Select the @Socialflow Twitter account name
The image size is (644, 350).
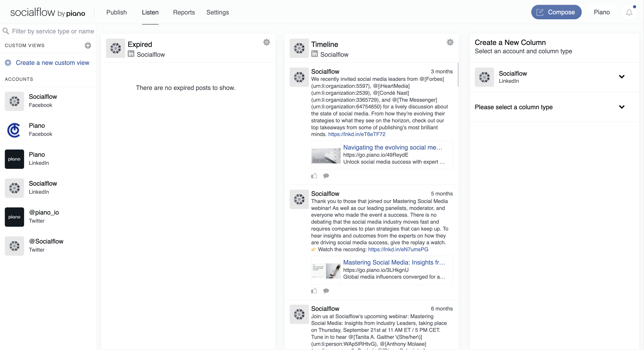tap(46, 241)
